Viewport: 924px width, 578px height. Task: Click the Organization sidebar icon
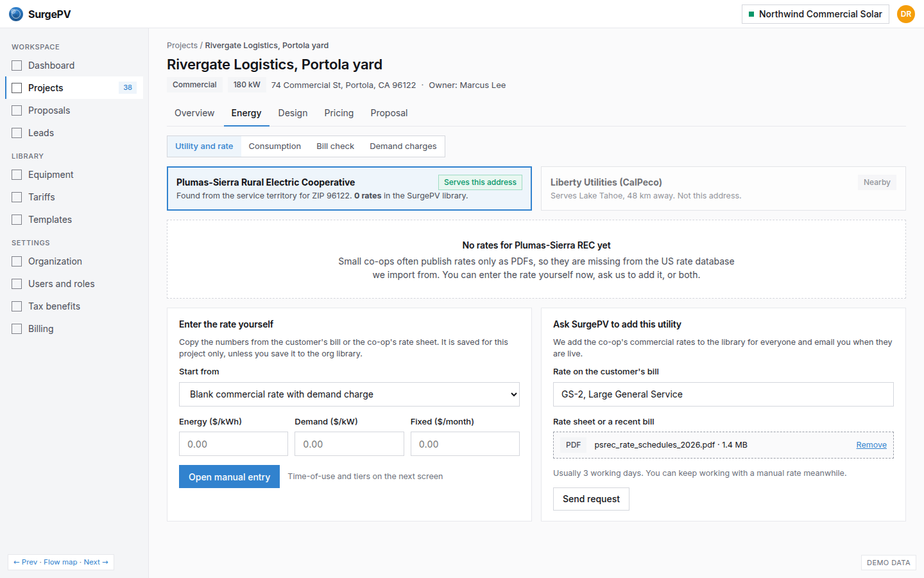click(x=17, y=261)
